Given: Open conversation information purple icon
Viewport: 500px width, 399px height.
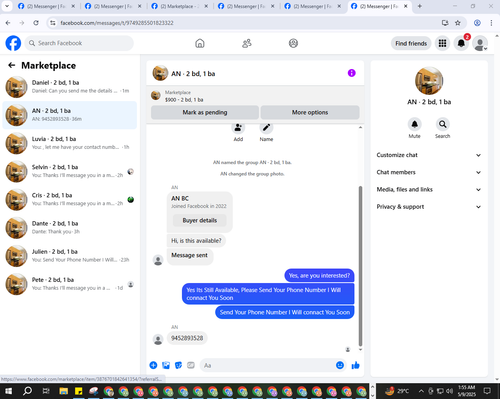Looking at the screenshot, I should tap(351, 73).
